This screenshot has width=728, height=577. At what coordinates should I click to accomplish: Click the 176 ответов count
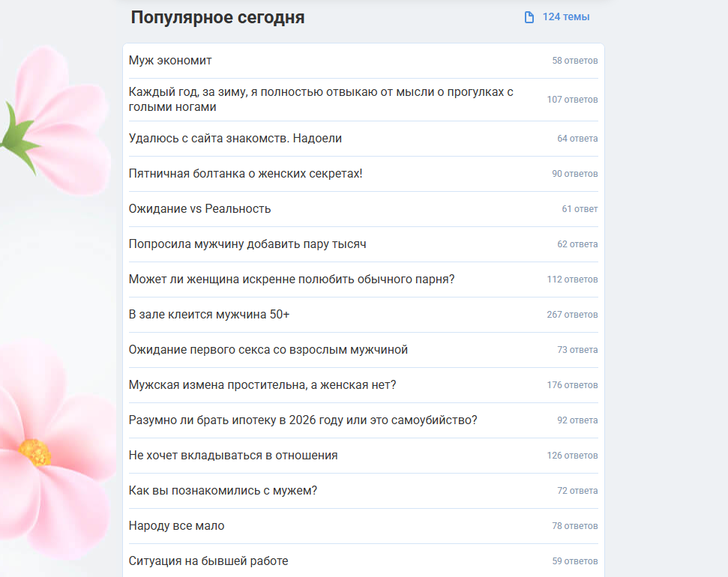coord(572,385)
